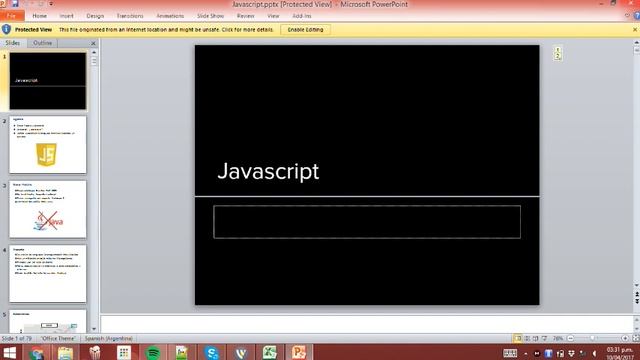Switch to the Transitions ribbon tab

tap(130, 16)
